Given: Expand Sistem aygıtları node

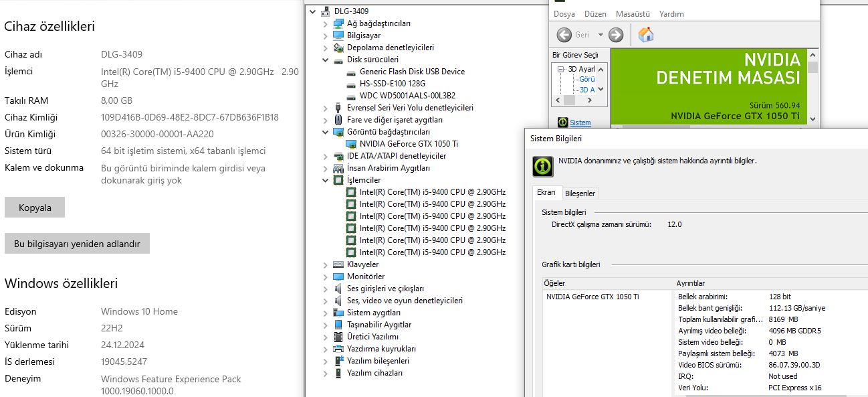Looking at the screenshot, I should (325, 313).
